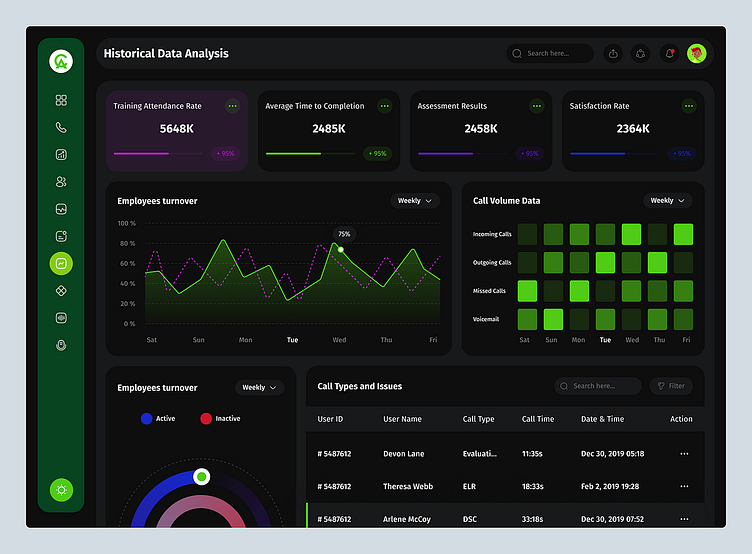Sort by User ID column header
This screenshot has width=752, height=554.
tap(330, 419)
